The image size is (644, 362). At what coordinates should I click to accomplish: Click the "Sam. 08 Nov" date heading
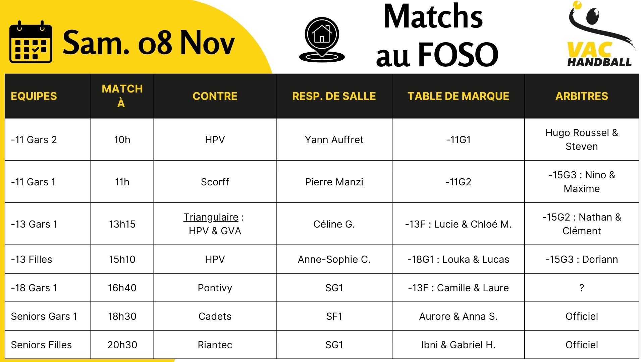point(149,43)
